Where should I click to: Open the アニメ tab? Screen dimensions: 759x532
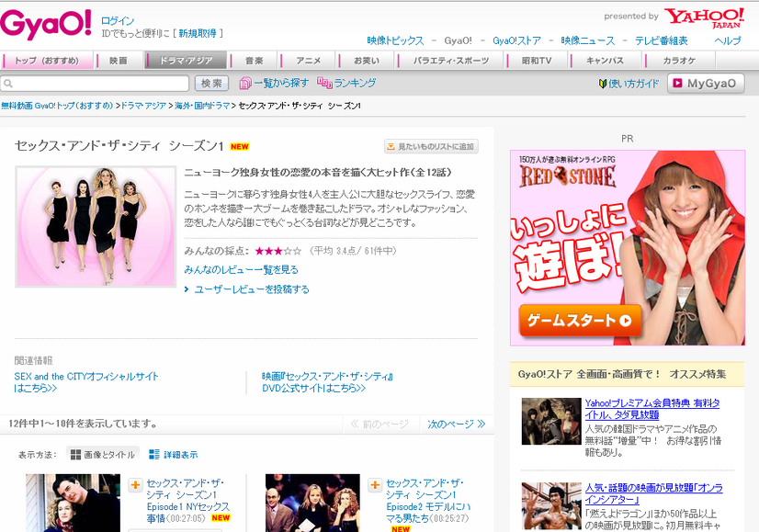[x=309, y=61]
